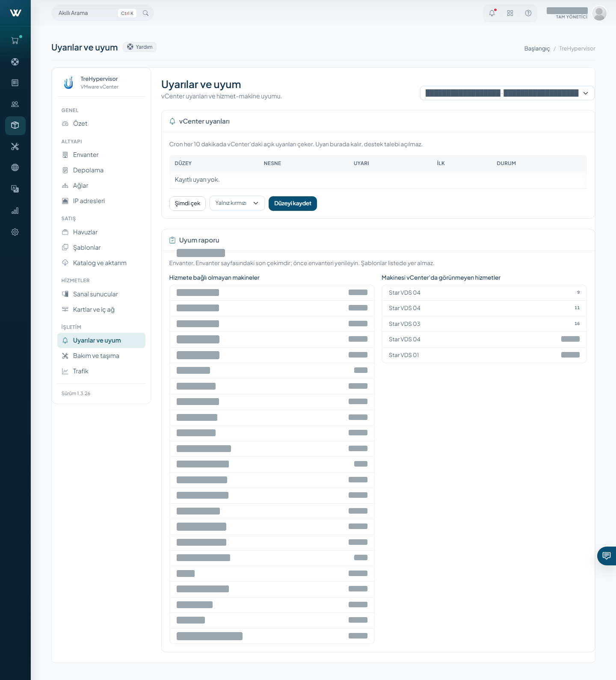Open the Yalnız kırmızı level dropdown
Viewport: 616px width, 680px height.
(237, 203)
